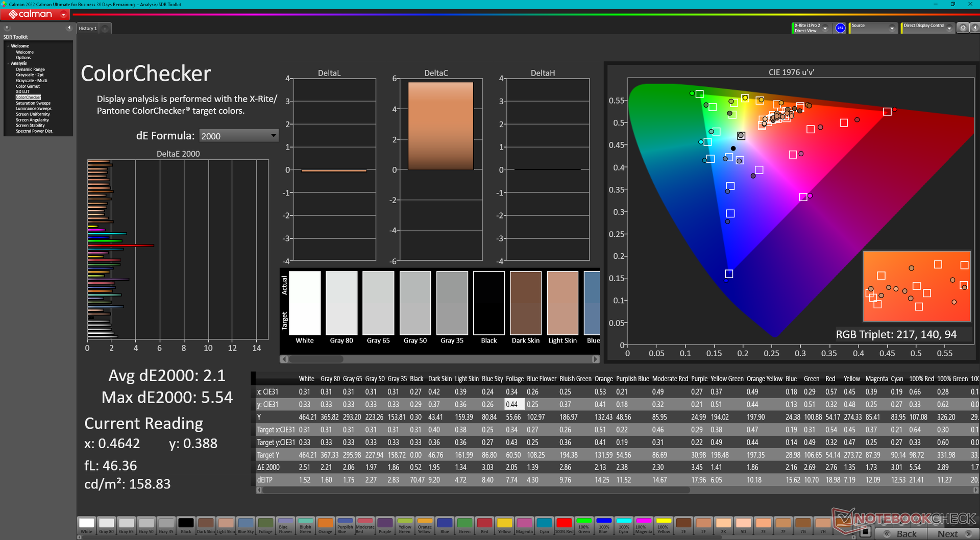
Task: Open the settings gear in top toolbar
Action: (963, 28)
